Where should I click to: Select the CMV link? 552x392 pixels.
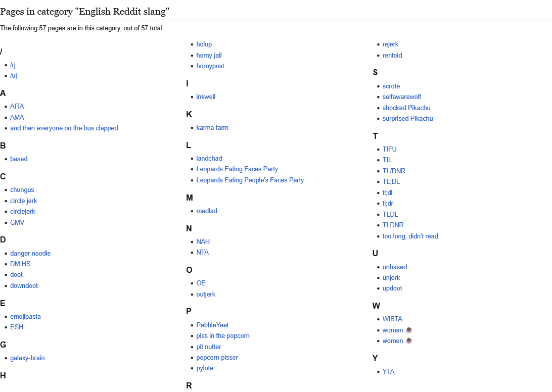pyautogui.click(x=17, y=222)
